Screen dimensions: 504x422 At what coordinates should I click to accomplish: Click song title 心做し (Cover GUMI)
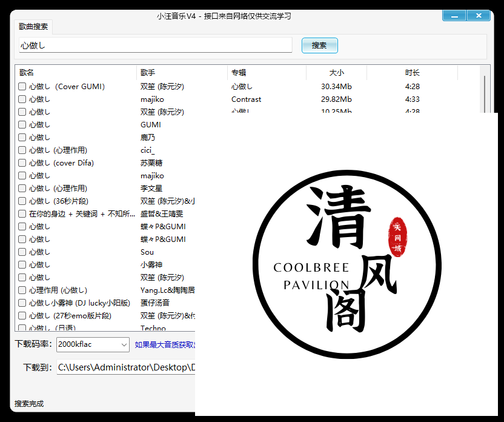click(67, 87)
